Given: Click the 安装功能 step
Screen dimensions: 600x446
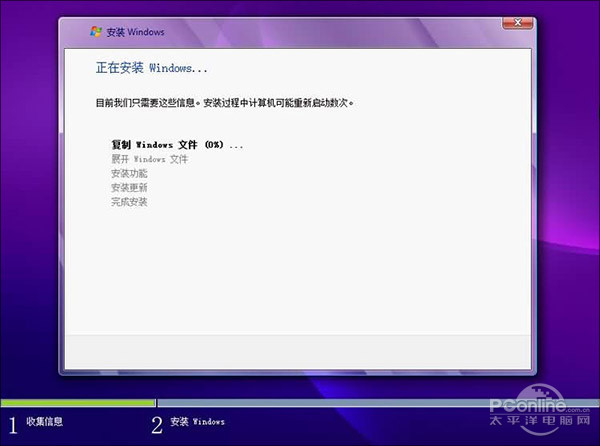Looking at the screenshot, I should (129, 173).
